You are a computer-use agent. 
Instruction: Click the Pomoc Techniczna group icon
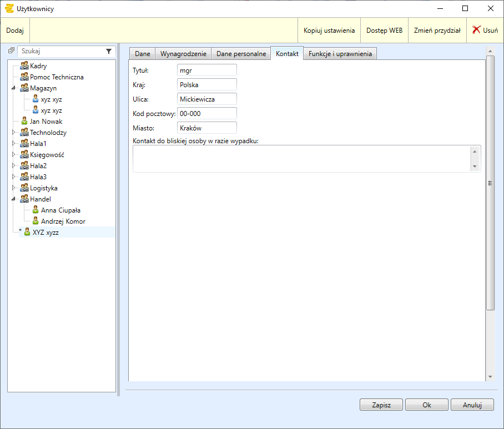coord(24,77)
